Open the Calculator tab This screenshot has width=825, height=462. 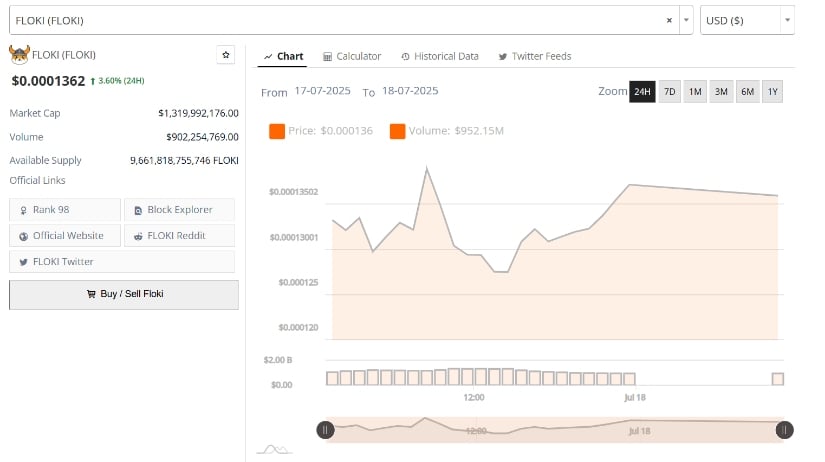point(352,56)
